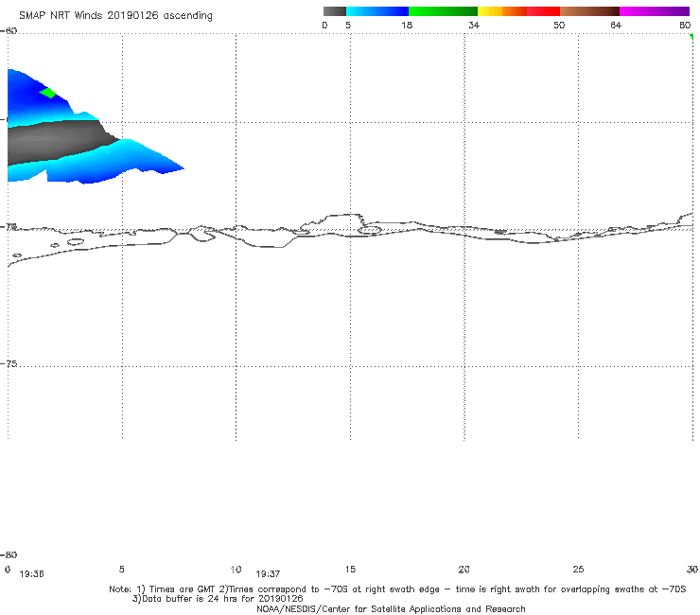Click the NOAA/NESDIS Center credit line
This screenshot has width=700, height=615.
[x=391, y=608]
